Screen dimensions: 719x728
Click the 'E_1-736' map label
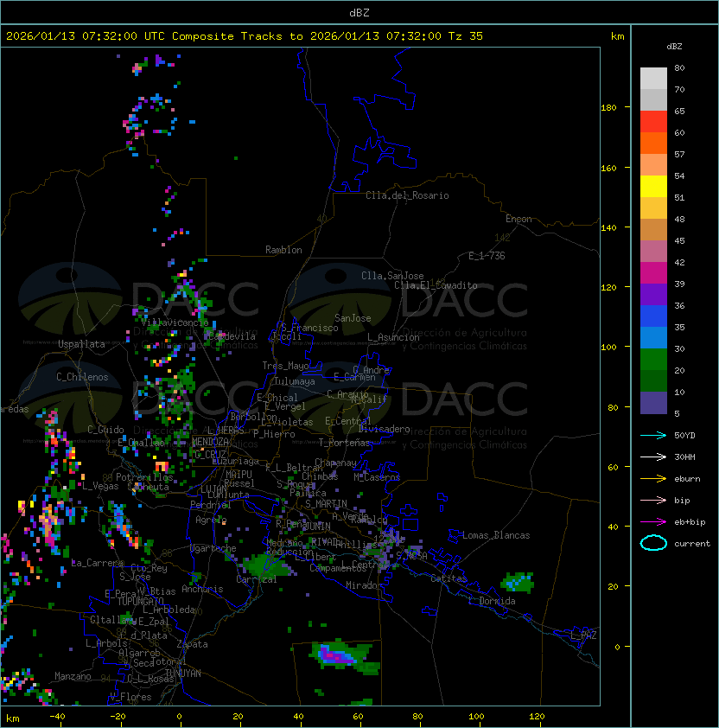[x=487, y=256]
